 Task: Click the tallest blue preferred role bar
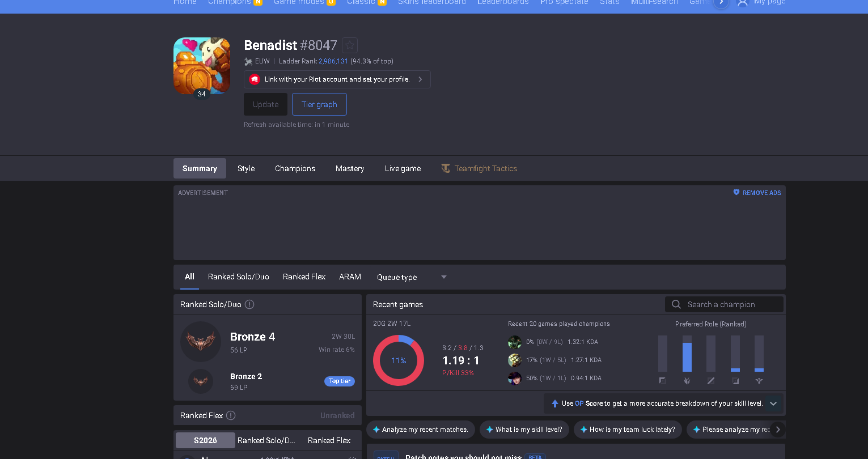tap(687, 357)
